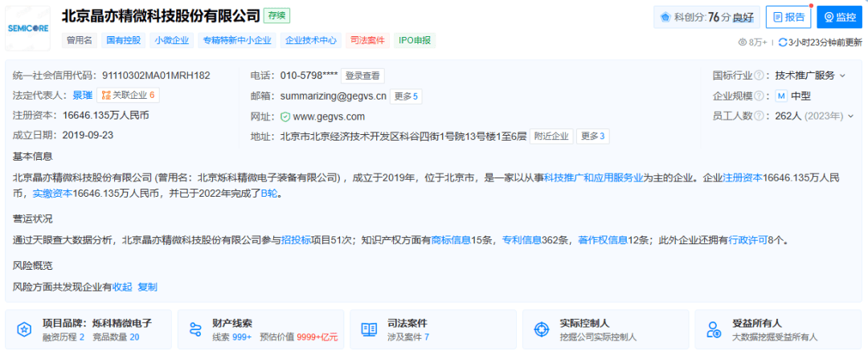This screenshot has height=355, width=868.
Task: Click the 受益所有人 person icon
Action: click(714, 329)
